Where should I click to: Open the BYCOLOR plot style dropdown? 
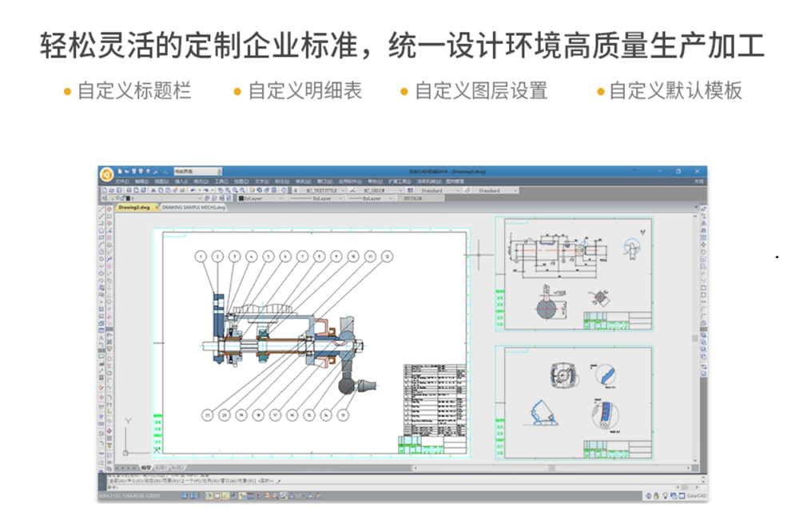[x=423, y=198]
